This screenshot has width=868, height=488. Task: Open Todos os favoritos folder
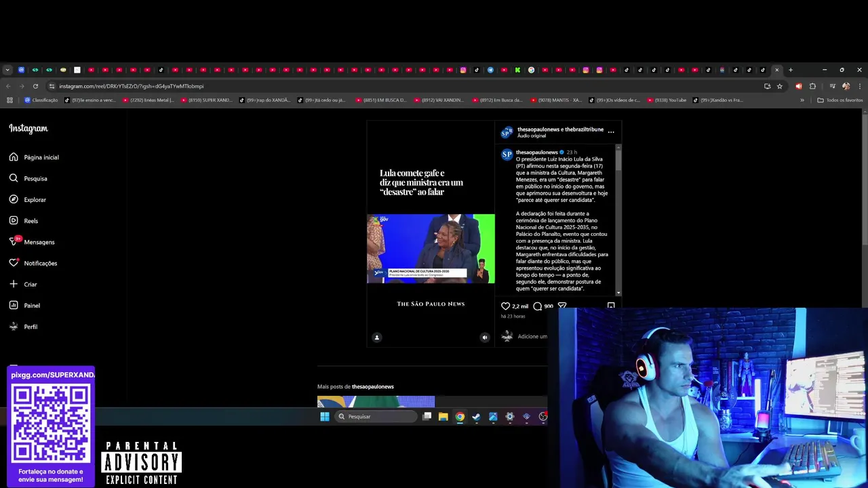(x=840, y=100)
